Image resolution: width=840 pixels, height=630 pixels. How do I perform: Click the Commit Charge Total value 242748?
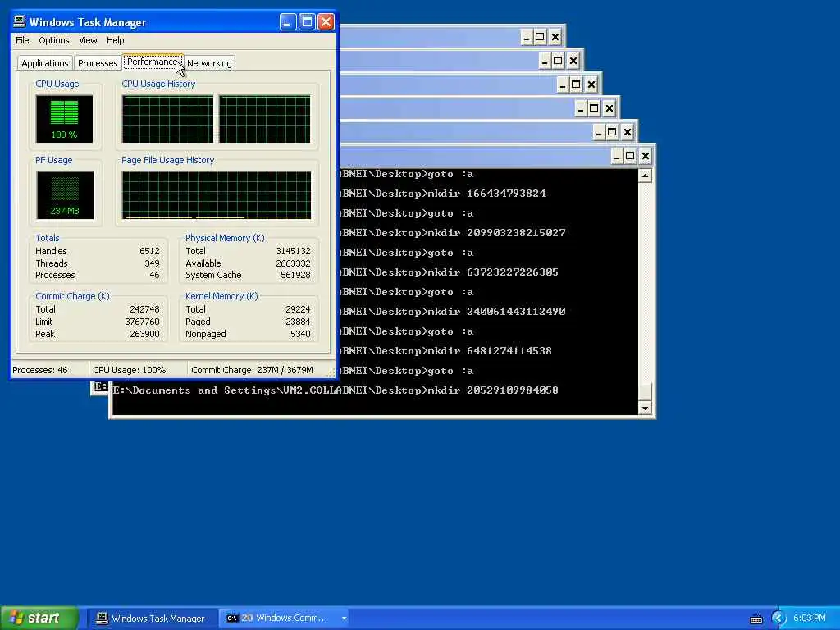click(144, 309)
